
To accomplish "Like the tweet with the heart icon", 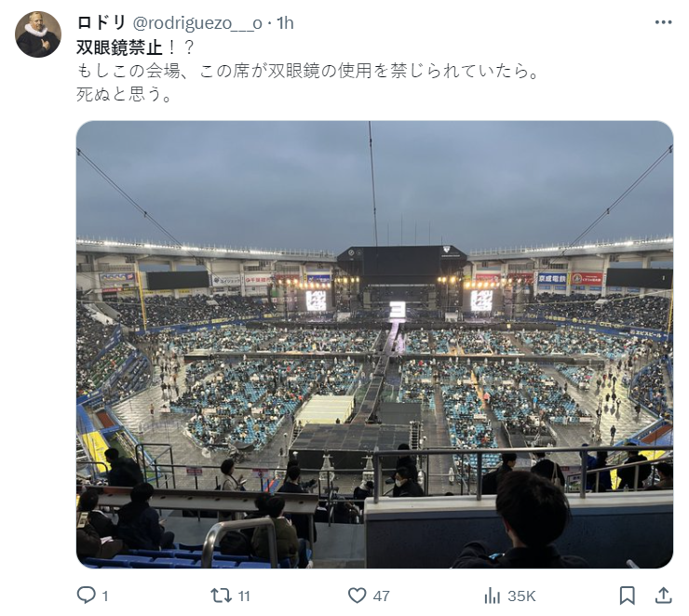I will point(357,596).
